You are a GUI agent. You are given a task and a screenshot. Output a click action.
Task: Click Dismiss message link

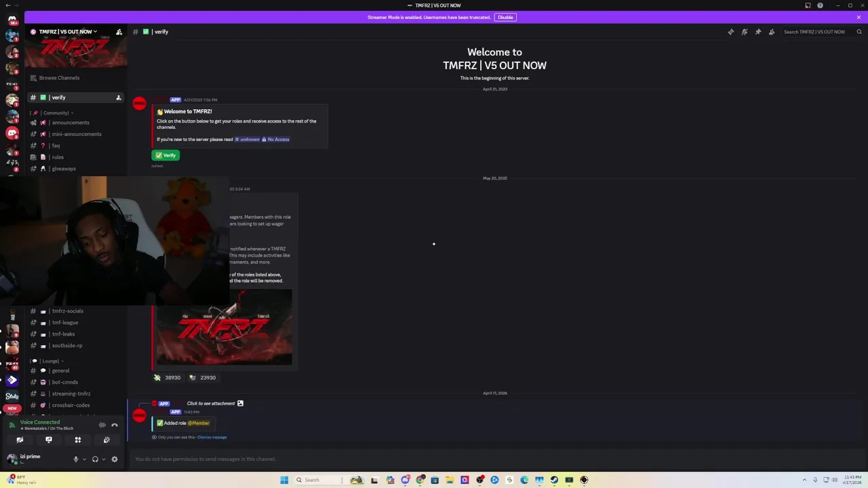(x=212, y=437)
